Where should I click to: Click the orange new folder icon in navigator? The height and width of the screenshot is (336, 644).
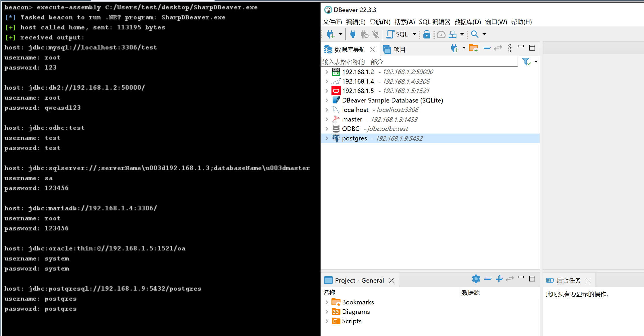point(473,48)
